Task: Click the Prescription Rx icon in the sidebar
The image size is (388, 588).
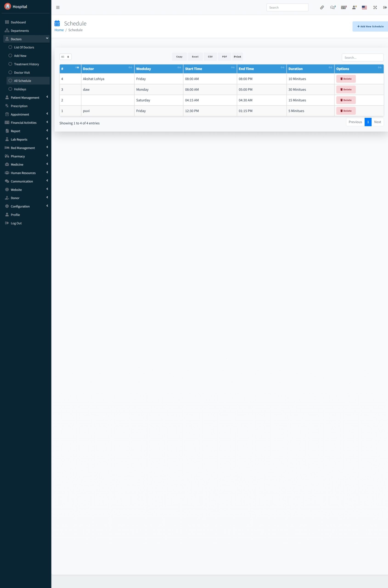Action: click(x=7, y=106)
